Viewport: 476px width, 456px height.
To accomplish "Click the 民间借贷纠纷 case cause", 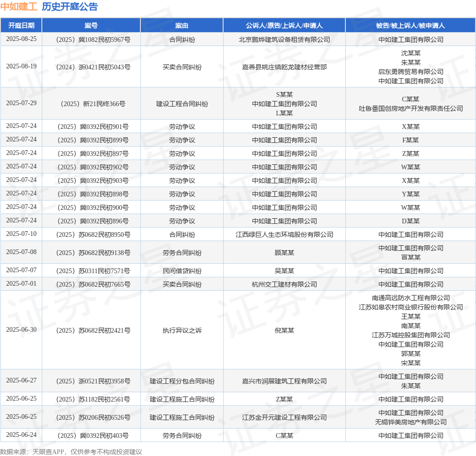I will point(182,271).
